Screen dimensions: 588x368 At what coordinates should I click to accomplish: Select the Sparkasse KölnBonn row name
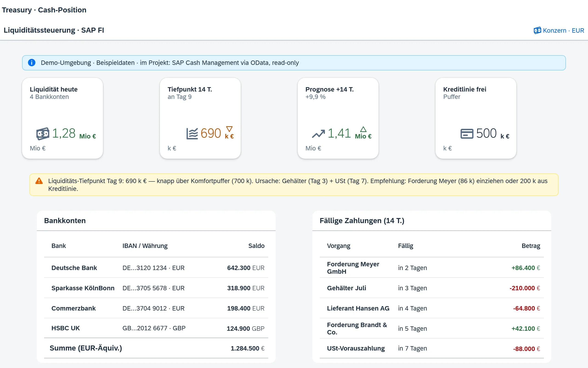[x=83, y=288]
